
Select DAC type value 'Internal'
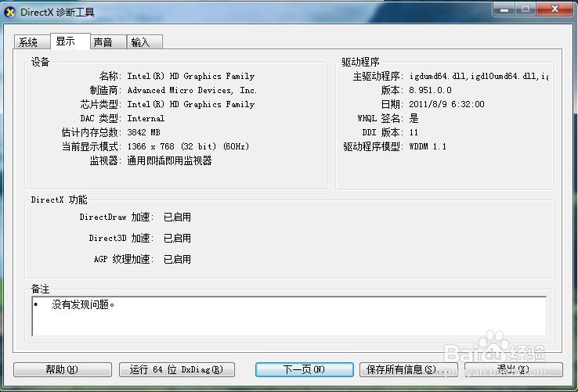tap(146, 118)
